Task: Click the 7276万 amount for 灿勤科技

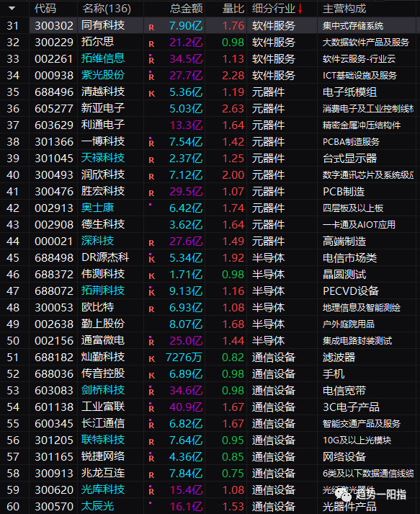Action: click(x=184, y=357)
